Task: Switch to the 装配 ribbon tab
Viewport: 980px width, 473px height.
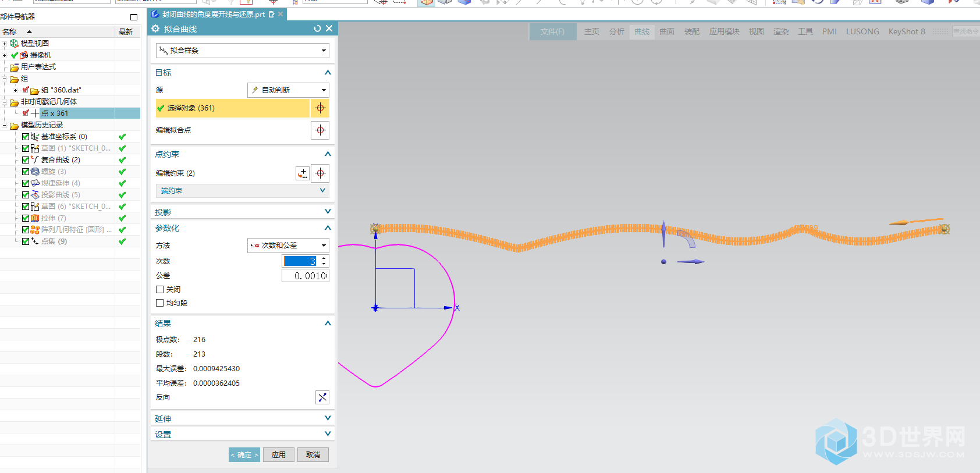Action: tap(692, 31)
